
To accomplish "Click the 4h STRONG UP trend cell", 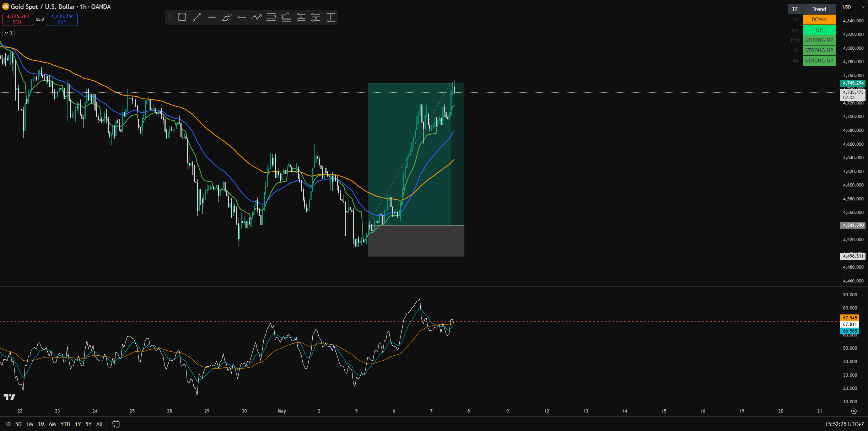I will pyautogui.click(x=819, y=61).
